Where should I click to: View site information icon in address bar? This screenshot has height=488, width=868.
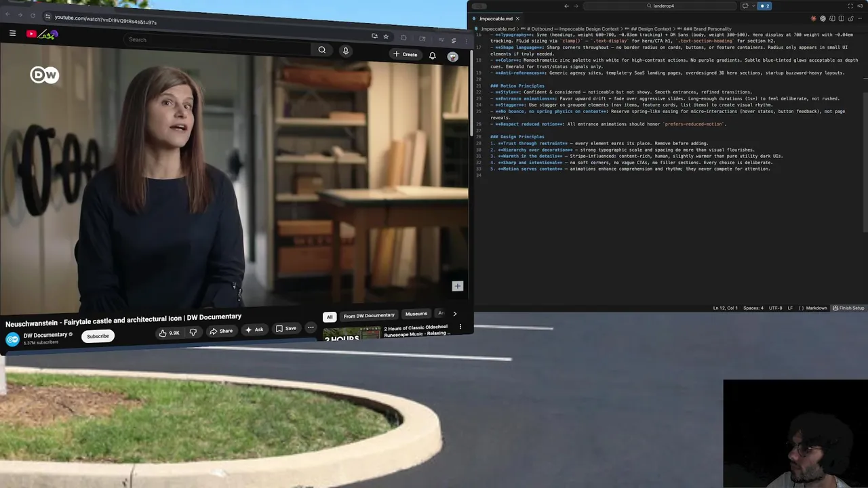click(47, 16)
